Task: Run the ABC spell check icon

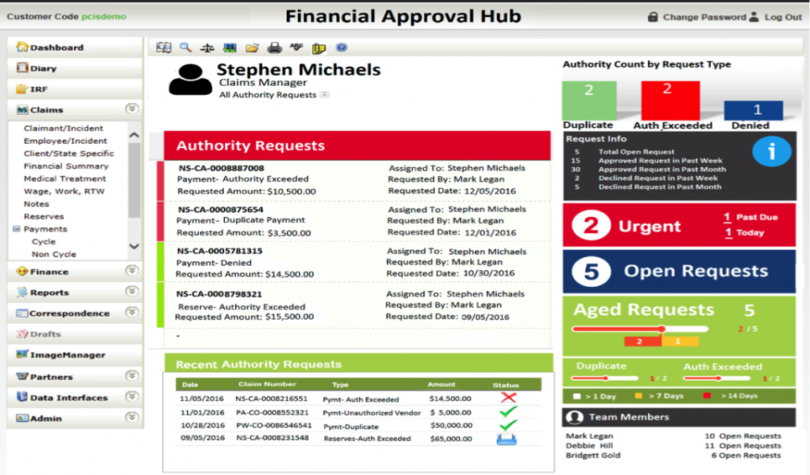Action: pyautogui.click(x=297, y=48)
